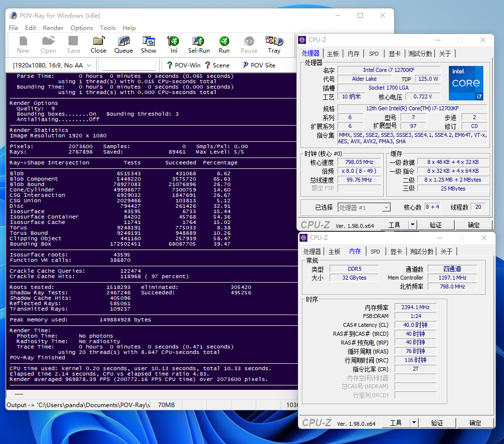Open the Render menu
Image resolution: width=504 pixels, height=444 pixels.
click(x=53, y=28)
